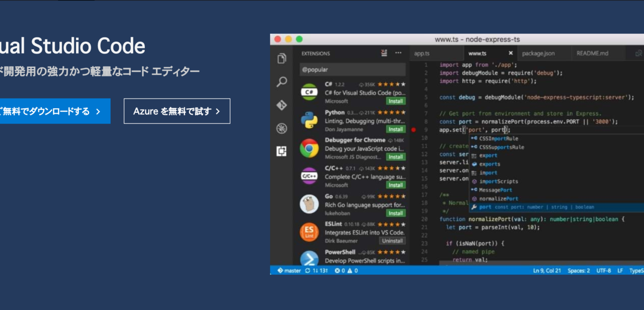Viewport: 644px width, 310px height.
Task: Click the C# extension logo
Action: point(309,92)
